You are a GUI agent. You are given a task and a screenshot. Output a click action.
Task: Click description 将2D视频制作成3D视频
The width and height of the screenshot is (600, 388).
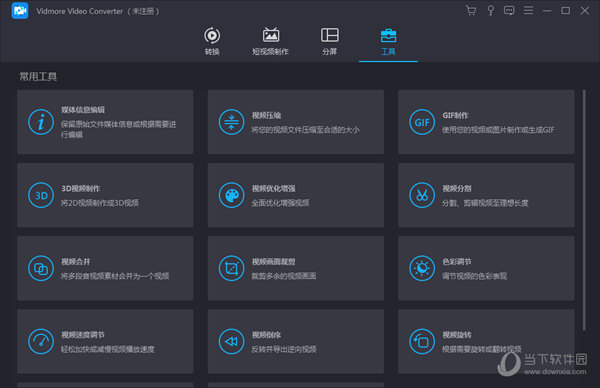pyautogui.click(x=99, y=203)
